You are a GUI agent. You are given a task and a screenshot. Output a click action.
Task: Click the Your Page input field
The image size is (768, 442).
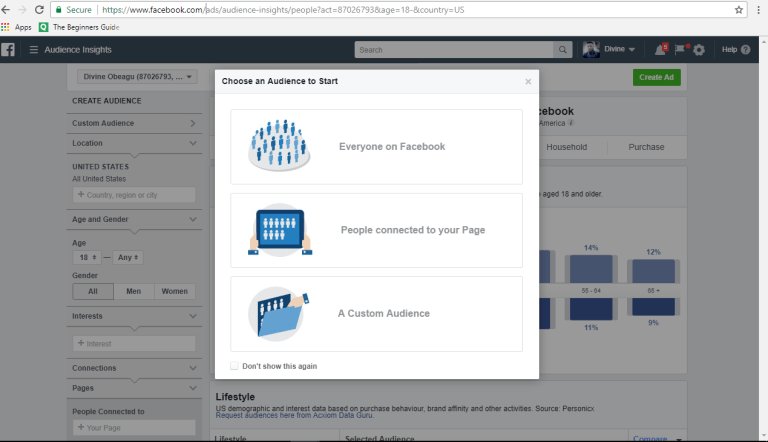tap(134, 427)
